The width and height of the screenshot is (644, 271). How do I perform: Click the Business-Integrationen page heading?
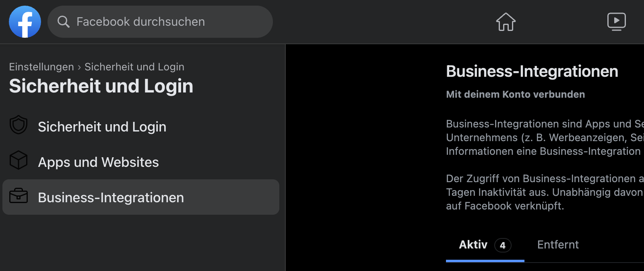point(532,72)
